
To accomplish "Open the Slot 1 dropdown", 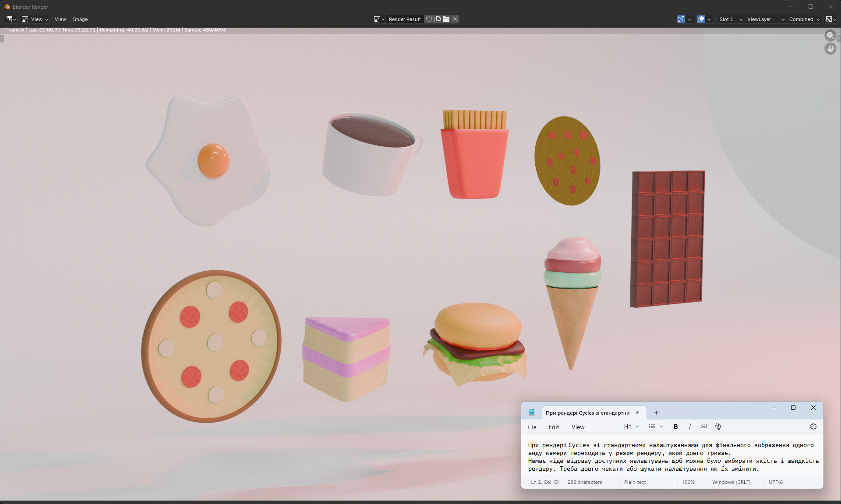I will pyautogui.click(x=731, y=19).
